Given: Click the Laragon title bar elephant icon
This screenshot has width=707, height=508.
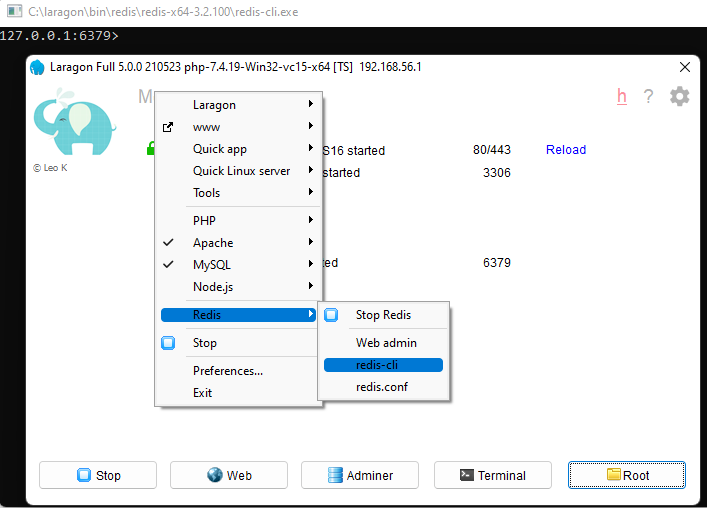Looking at the screenshot, I should 37,67.
